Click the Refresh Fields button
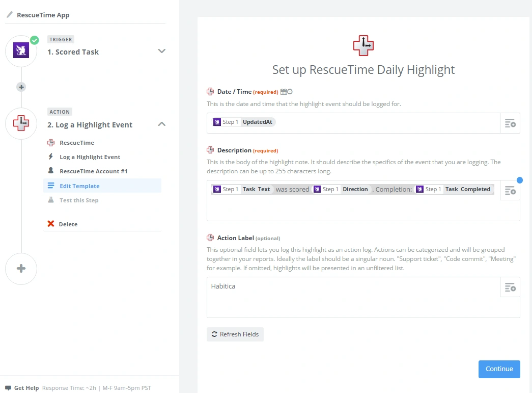Image resolution: width=532 pixels, height=393 pixels. click(x=235, y=334)
